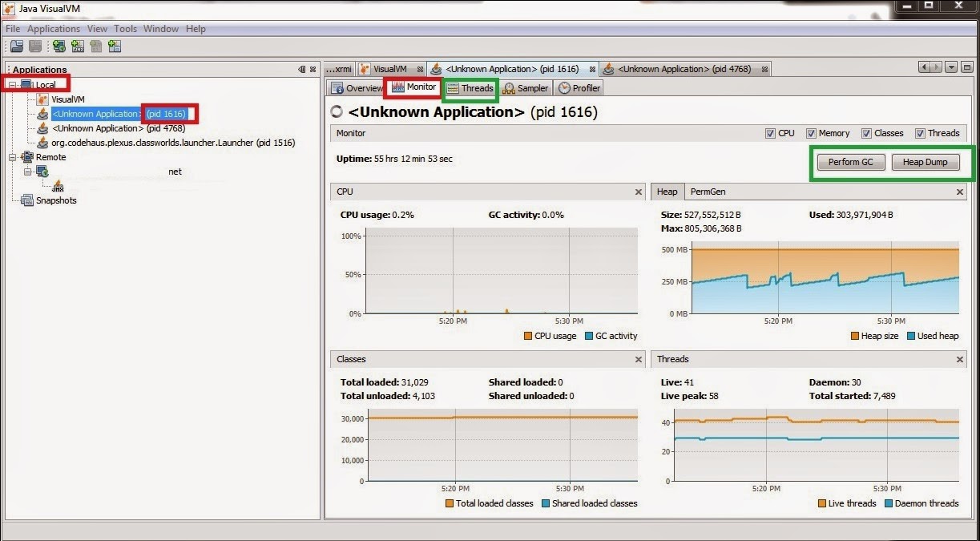Uncheck the Threads checkbox in Monitor bar
Screen dimensions: 980x541
pos(920,133)
